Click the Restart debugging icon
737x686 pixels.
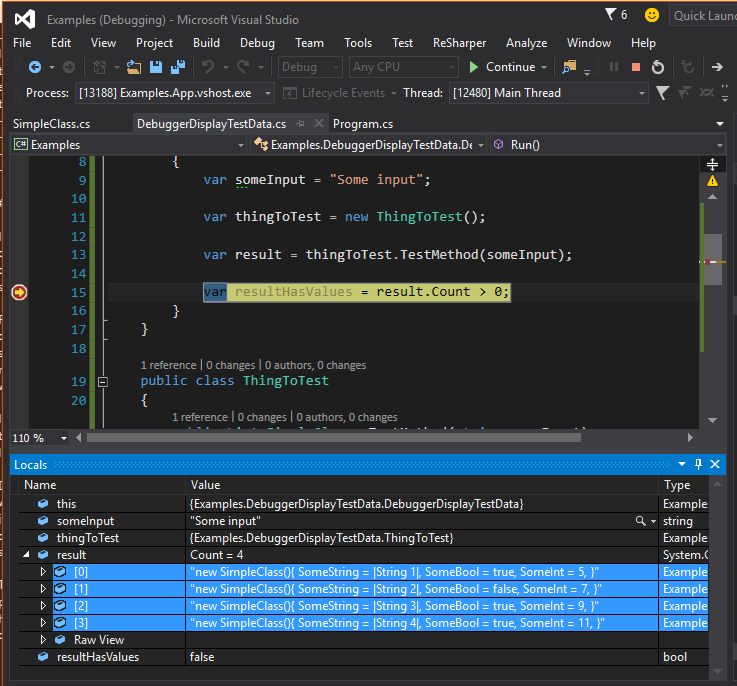point(657,67)
